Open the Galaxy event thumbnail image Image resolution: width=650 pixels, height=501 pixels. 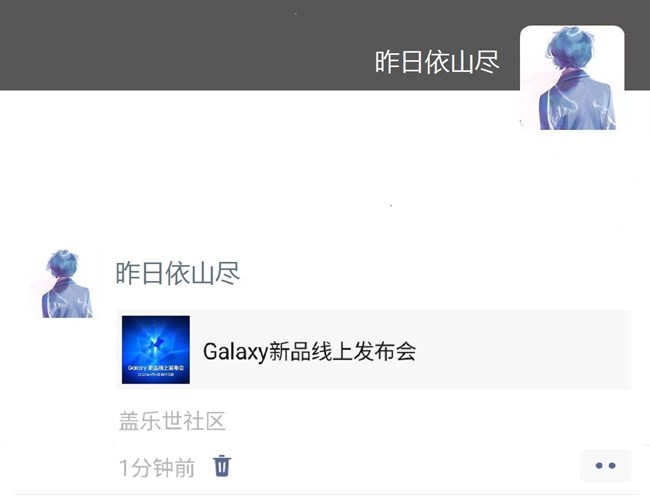pos(156,350)
